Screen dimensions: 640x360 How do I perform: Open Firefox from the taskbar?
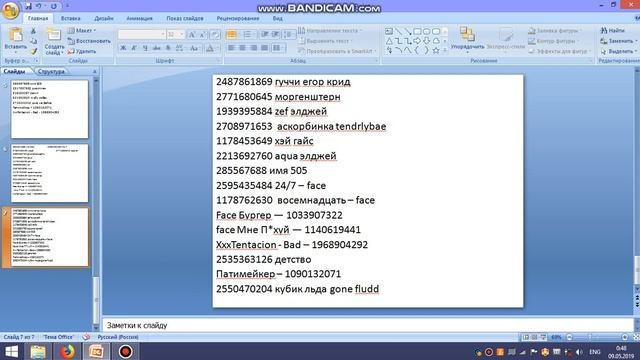coord(67,351)
